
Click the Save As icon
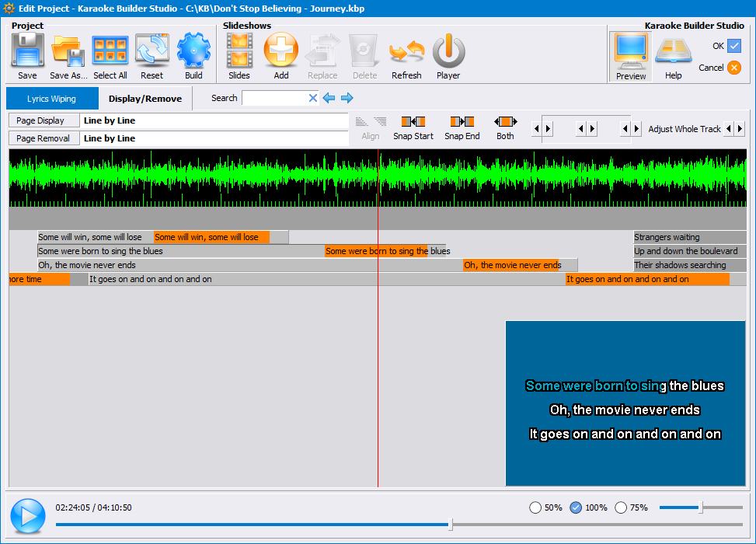[68, 52]
